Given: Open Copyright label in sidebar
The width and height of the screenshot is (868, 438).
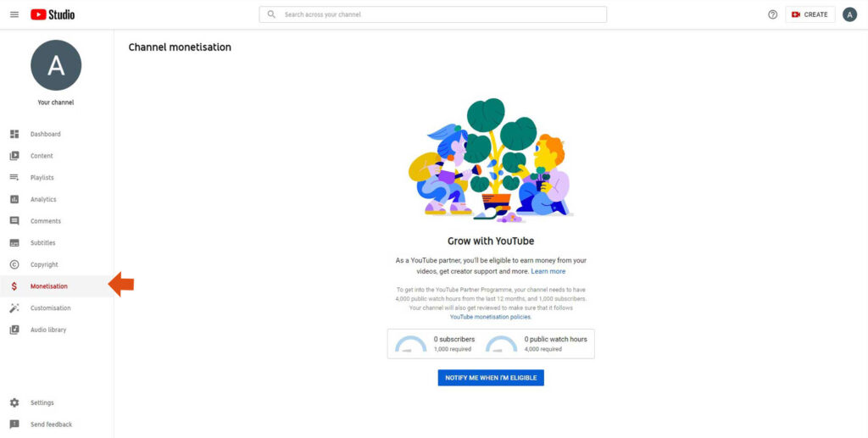Looking at the screenshot, I should [44, 264].
